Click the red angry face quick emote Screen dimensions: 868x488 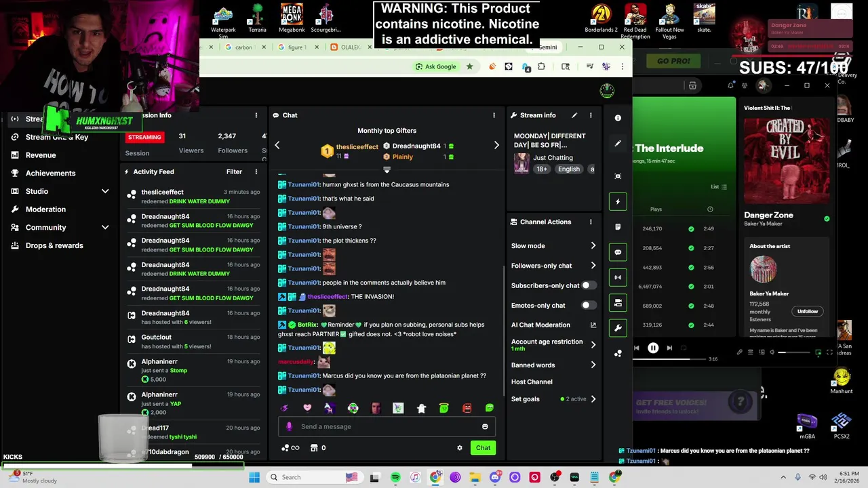coord(467,408)
